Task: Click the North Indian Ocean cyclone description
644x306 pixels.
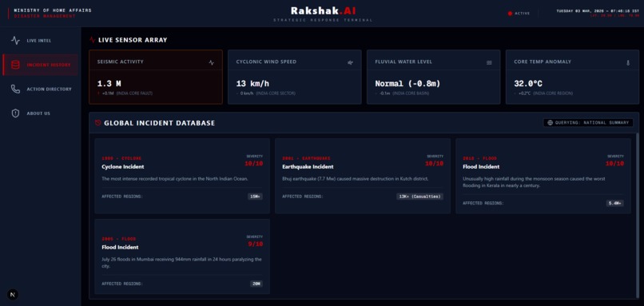Action: tap(175, 179)
